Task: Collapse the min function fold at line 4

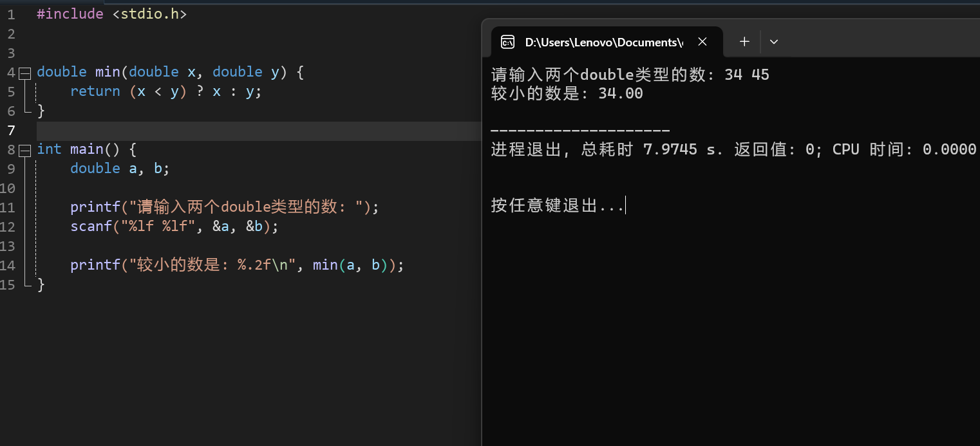Action: coord(24,72)
